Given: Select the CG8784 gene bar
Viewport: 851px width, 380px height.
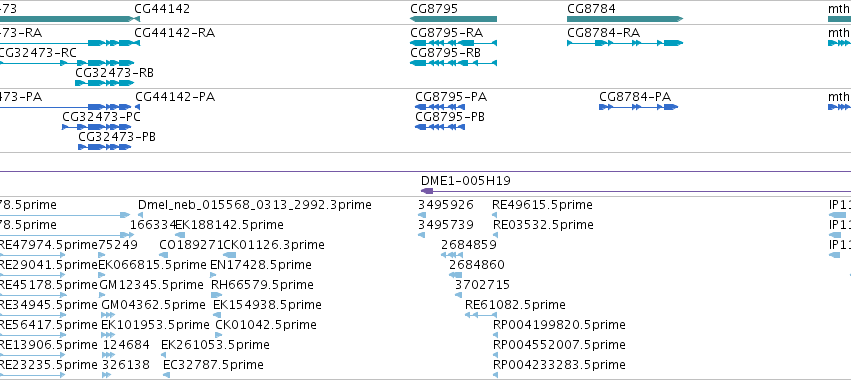Looking at the screenshot, I should click(625, 19).
